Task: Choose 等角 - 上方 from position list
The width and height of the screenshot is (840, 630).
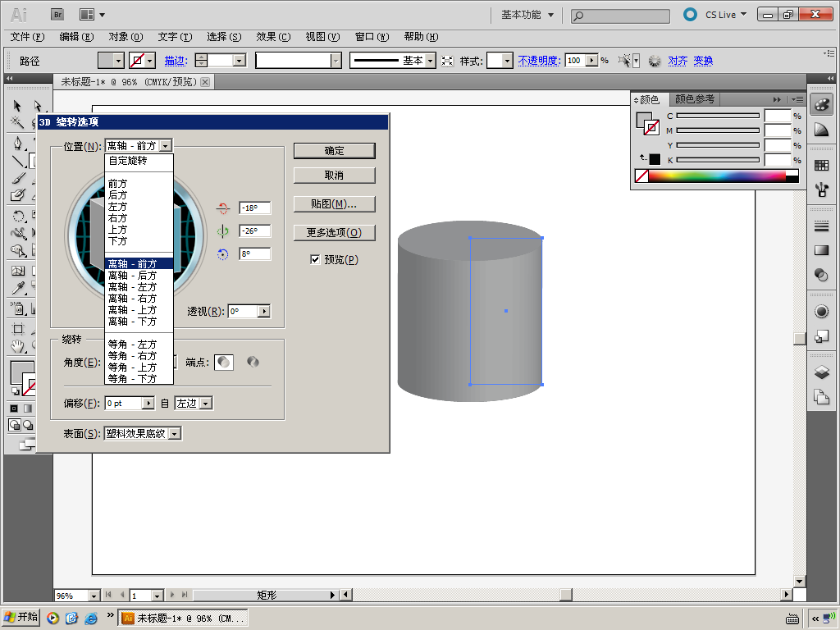Action: click(132, 367)
